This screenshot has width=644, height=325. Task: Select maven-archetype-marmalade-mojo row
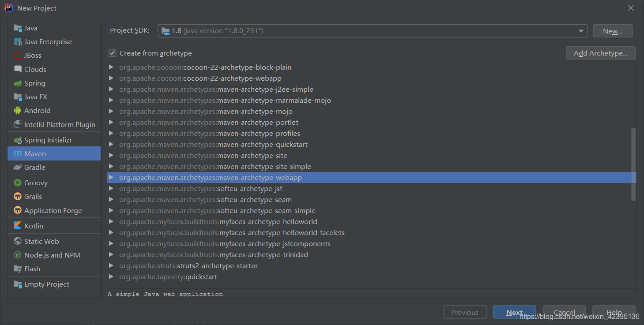click(372, 101)
